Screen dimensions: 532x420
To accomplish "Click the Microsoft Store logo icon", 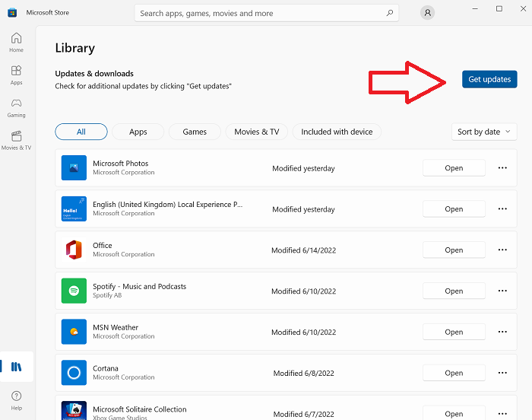I will click(12, 13).
